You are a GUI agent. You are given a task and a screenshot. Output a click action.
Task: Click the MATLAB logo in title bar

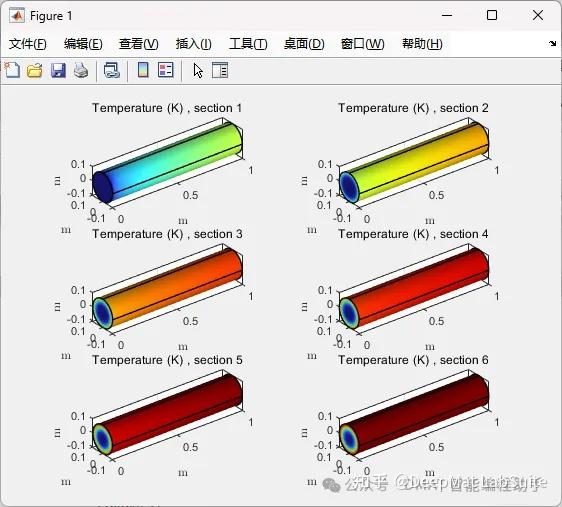[16, 16]
